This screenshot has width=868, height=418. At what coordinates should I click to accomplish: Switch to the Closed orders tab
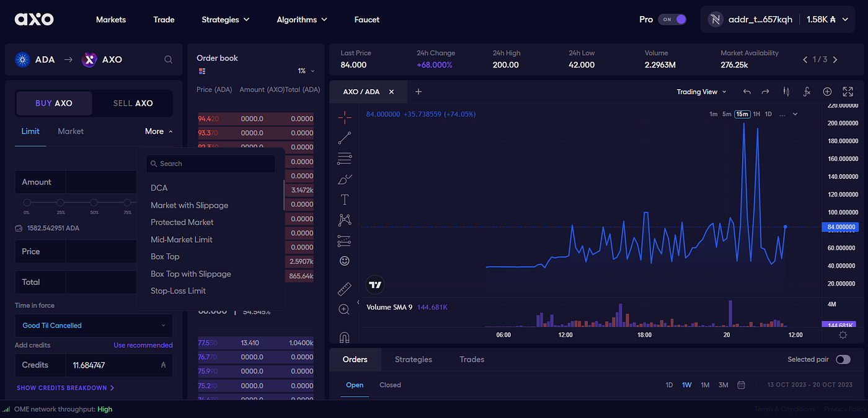click(x=391, y=385)
